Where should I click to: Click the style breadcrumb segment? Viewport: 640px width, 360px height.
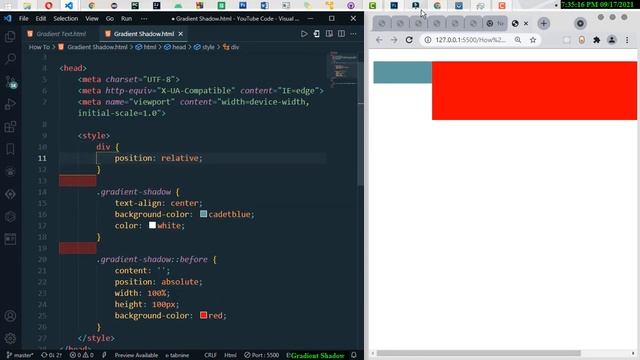(x=204, y=47)
